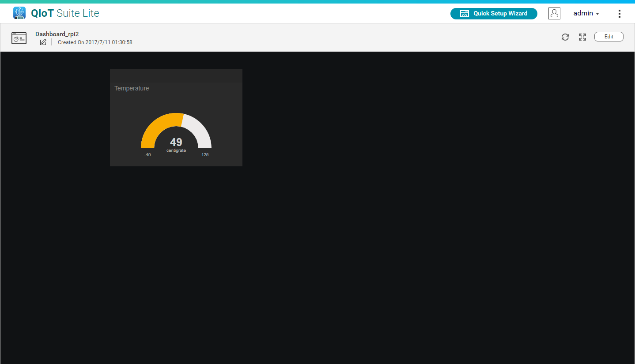Click the Temperature widget title
Image resolution: width=635 pixels, height=364 pixels.
coord(132,88)
